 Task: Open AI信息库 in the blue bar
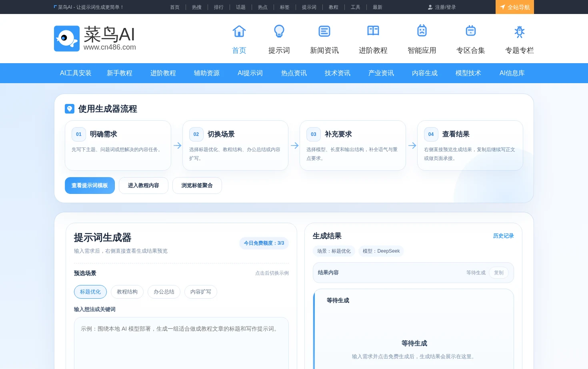click(512, 73)
